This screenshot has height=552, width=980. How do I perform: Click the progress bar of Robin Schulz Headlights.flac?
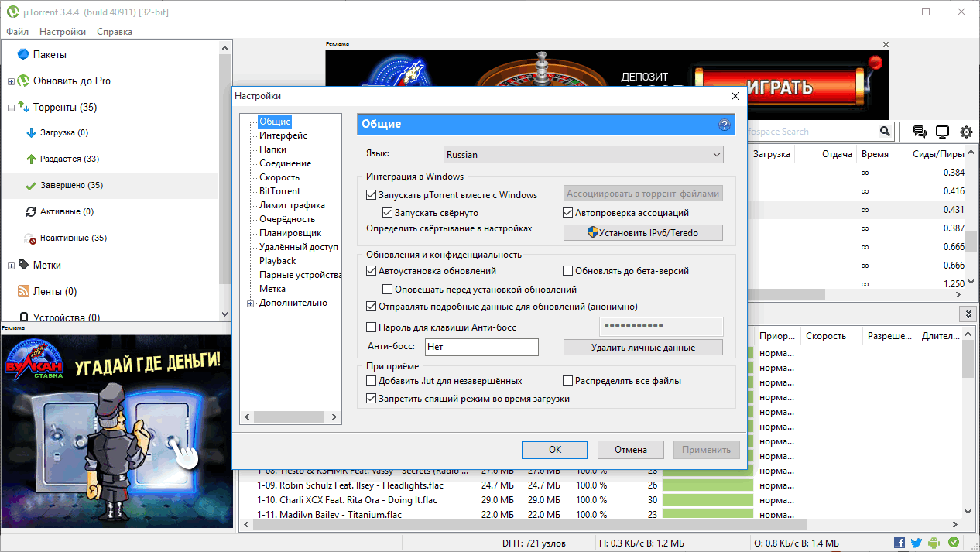pyautogui.click(x=708, y=485)
